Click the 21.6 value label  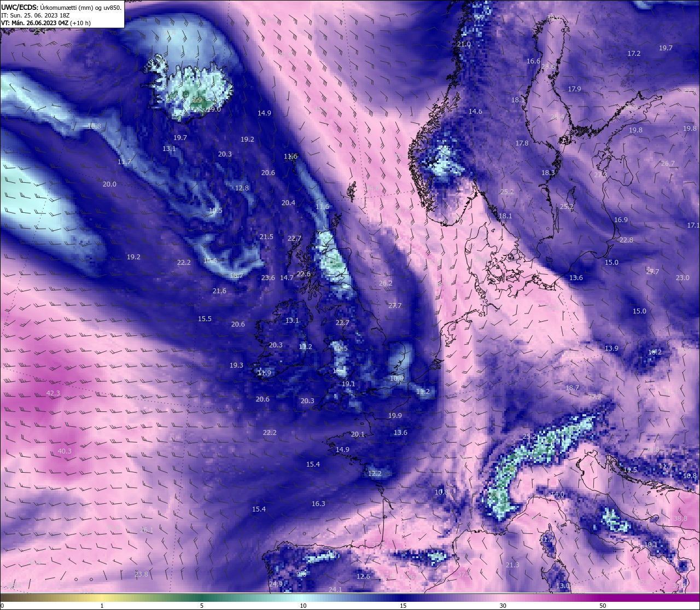219,291
